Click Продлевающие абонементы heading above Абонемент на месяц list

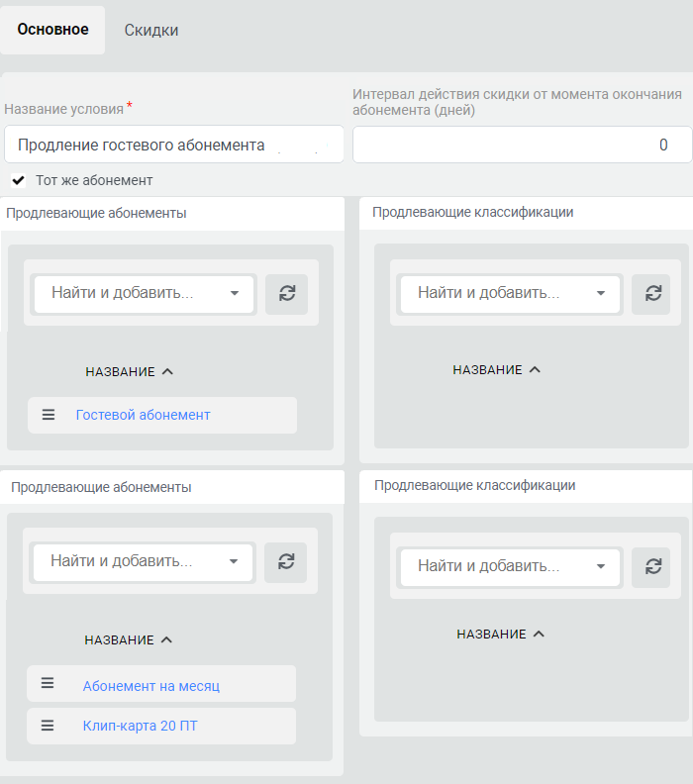click(101, 487)
